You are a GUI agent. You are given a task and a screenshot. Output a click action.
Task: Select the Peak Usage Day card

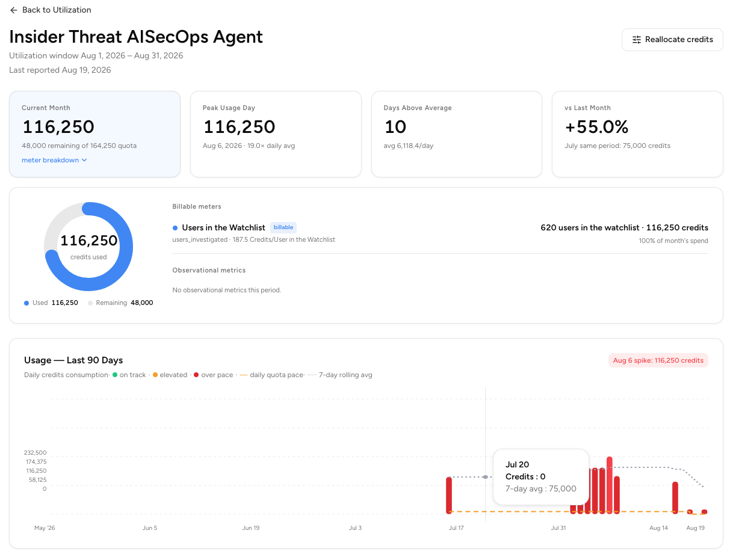(276, 134)
